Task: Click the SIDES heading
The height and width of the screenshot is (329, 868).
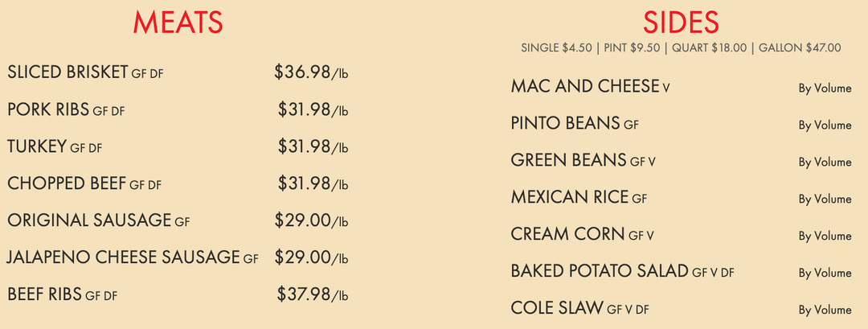Action: 681,23
